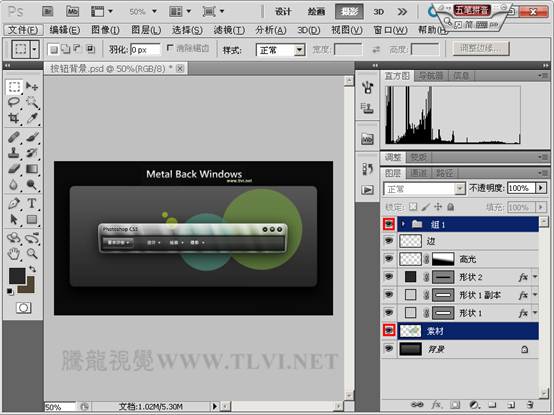
Task: Open the 滤镜(T) menu
Action: 229,30
